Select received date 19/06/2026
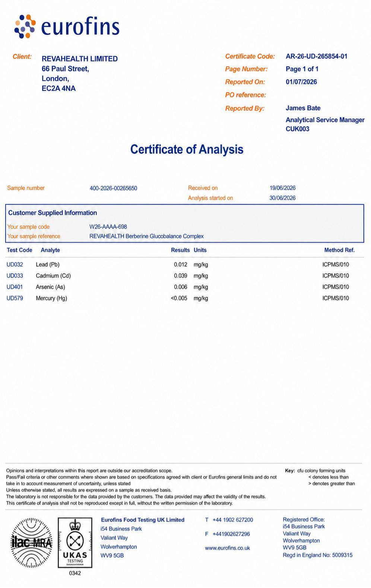371x588 pixels. click(x=282, y=188)
